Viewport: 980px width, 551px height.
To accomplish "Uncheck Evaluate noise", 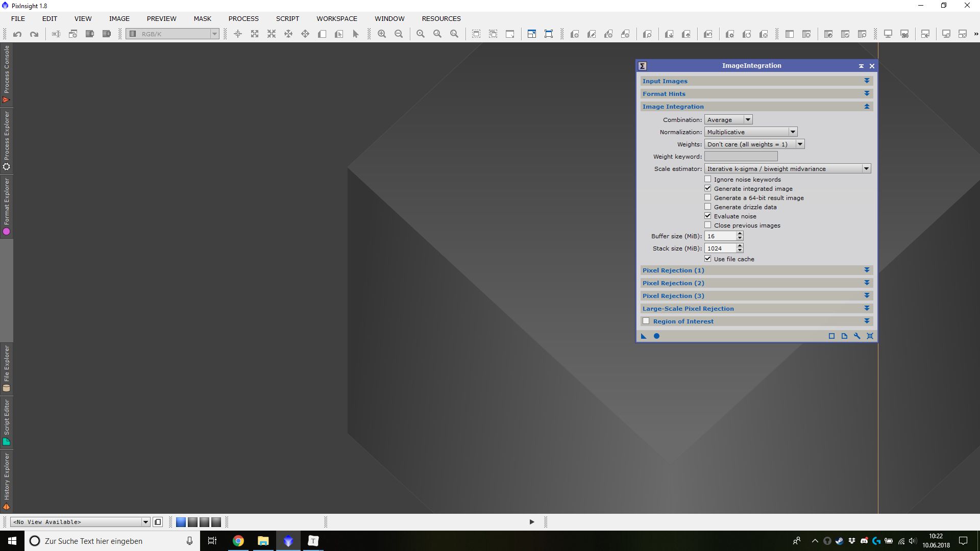I will (708, 216).
